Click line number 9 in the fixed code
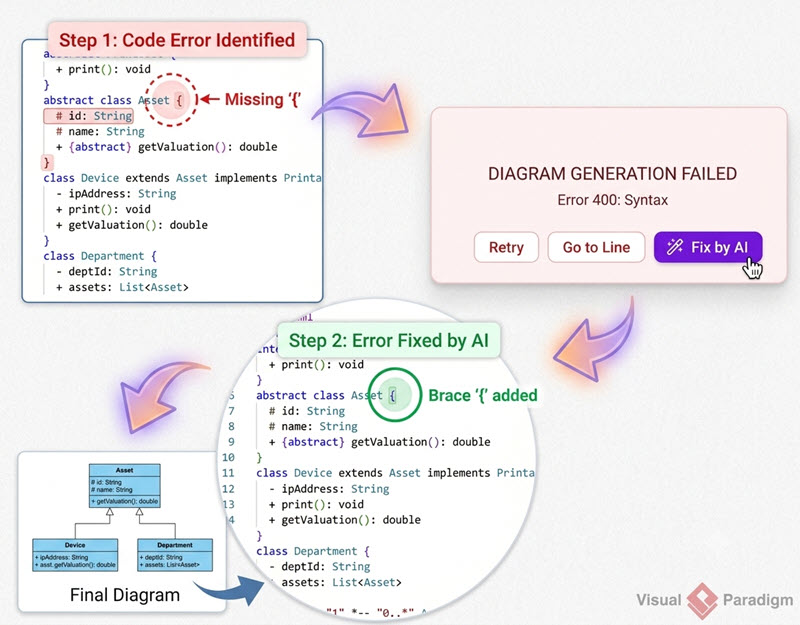 (x=231, y=442)
